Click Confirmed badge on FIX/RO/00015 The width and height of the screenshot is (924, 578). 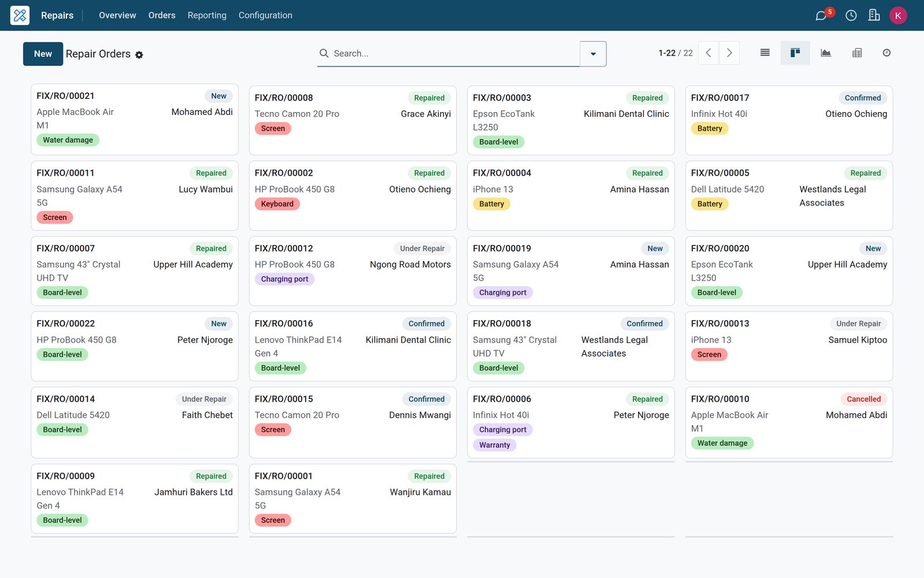coord(426,399)
